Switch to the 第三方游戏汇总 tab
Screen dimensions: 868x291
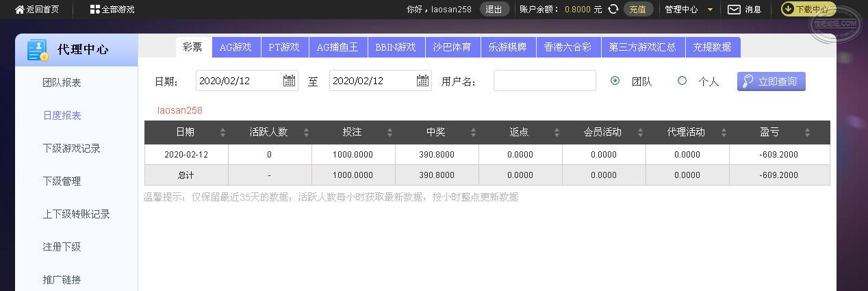point(643,47)
